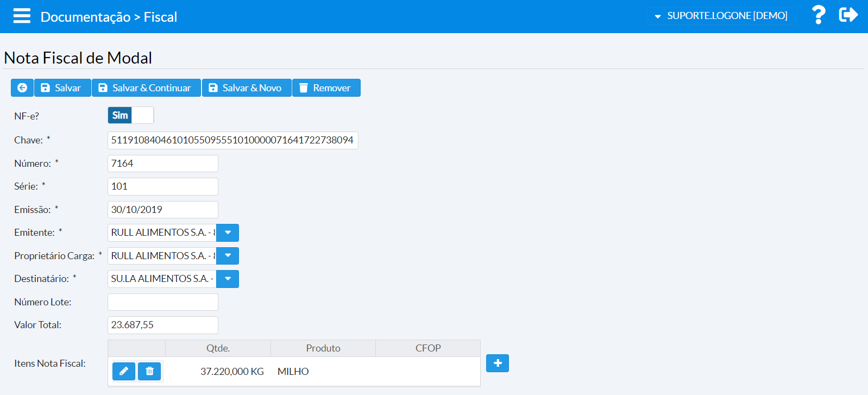Expand the Proprietário Carga dropdown
This screenshot has height=395, width=868.
click(228, 256)
